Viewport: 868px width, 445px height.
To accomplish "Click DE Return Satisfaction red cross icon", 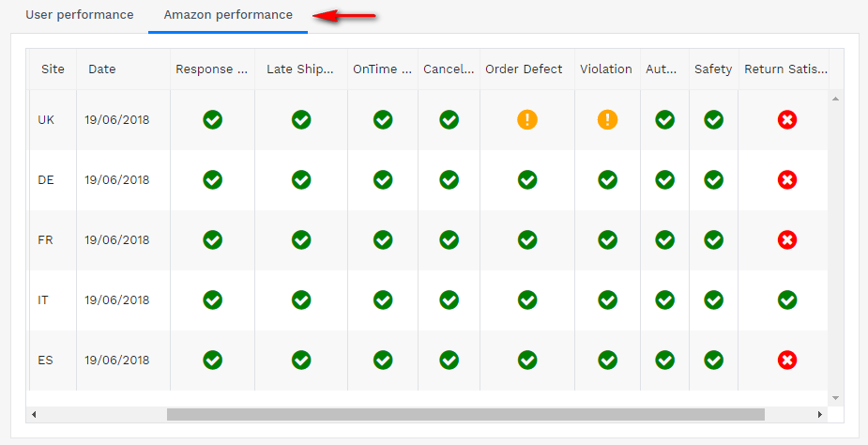I will pyautogui.click(x=786, y=179).
